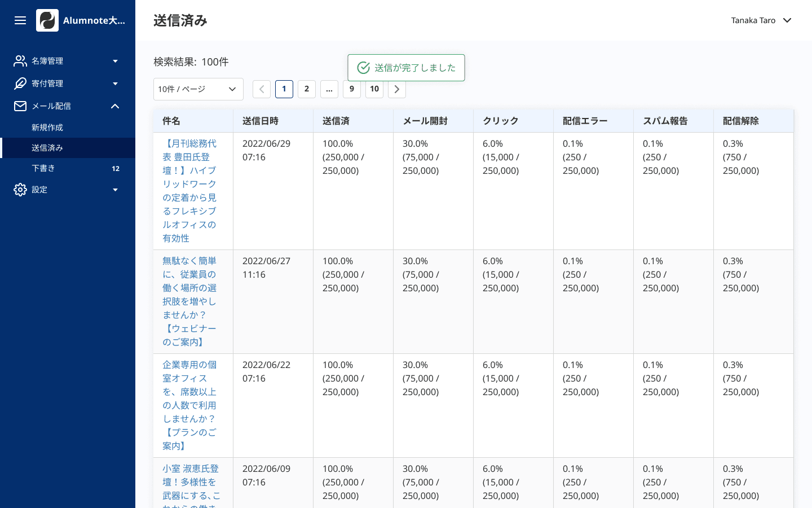Go to page 2
The height and width of the screenshot is (508, 812).
(307, 89)
